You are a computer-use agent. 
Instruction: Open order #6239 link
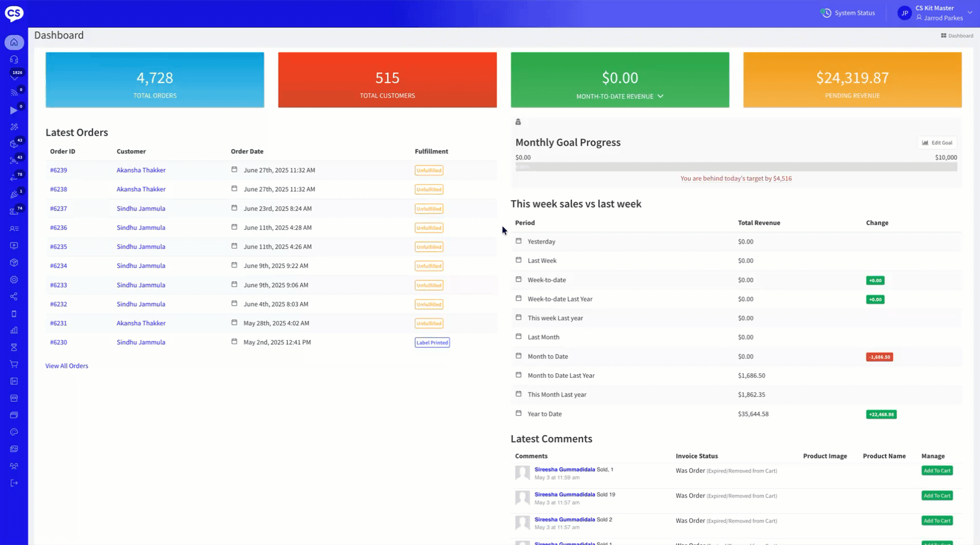pyautogui.click(x=58, y=170)
